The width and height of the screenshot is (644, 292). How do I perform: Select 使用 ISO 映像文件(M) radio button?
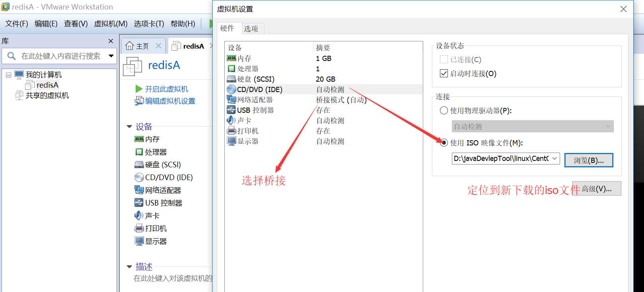(444, 143)
